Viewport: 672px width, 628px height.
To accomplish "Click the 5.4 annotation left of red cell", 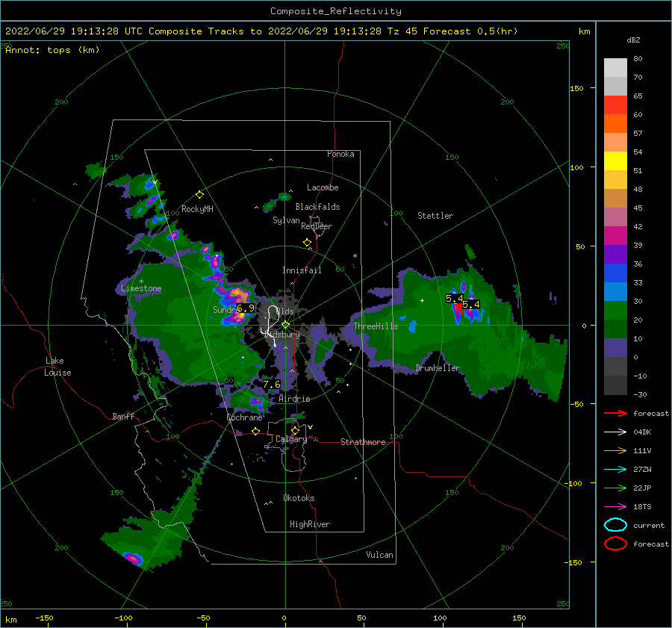I will (x=454, y=298).
